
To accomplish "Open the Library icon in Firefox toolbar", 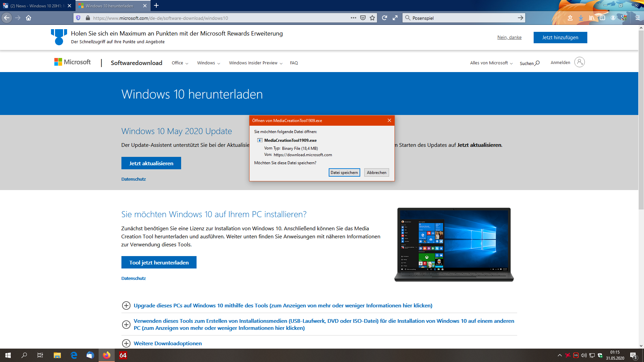I will point(592,18).
